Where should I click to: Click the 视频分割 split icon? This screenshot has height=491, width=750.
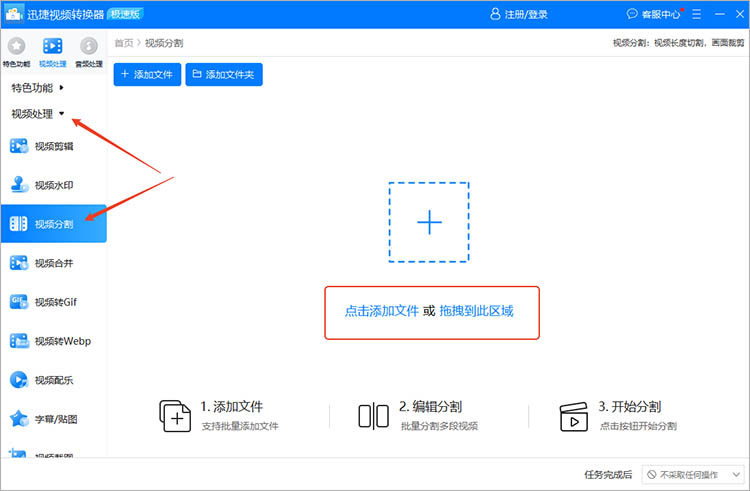tap(19, 224)
